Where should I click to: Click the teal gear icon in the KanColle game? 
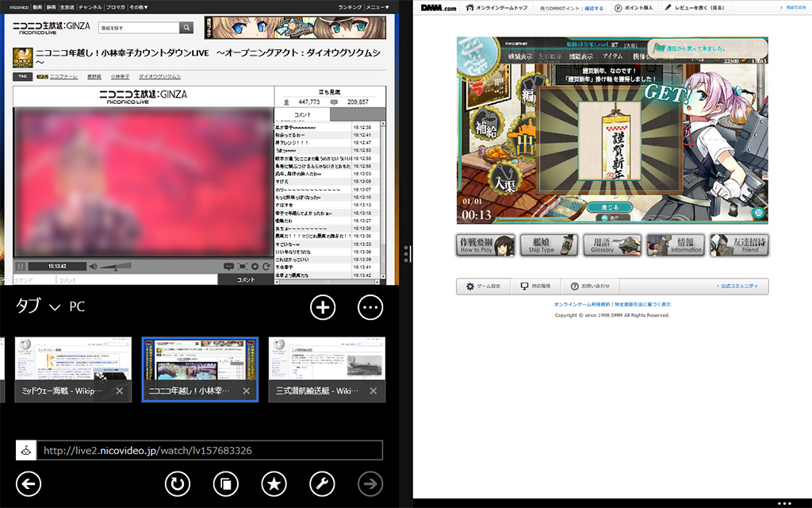[x=759, y=213]
